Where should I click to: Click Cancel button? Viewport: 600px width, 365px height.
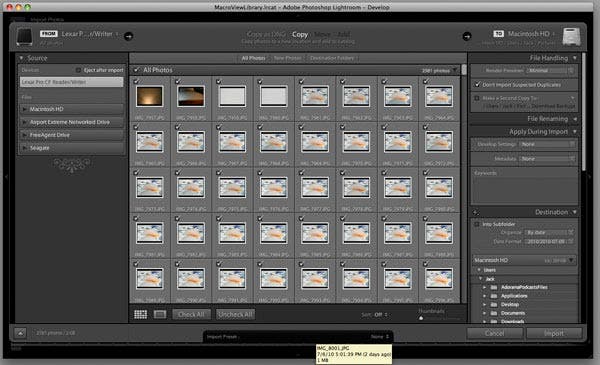[x=494, y=333]
